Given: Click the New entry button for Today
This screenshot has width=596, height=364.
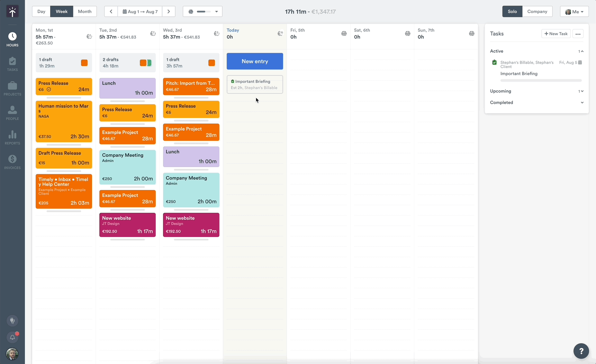Looking at the screenshot, I should (x=254, y=61).
